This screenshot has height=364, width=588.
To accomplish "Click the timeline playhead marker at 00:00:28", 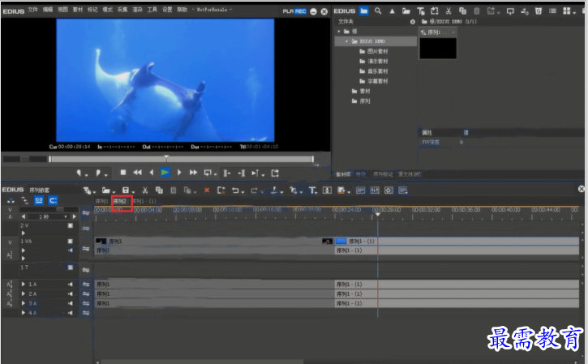I will click(x=378, y=215).
